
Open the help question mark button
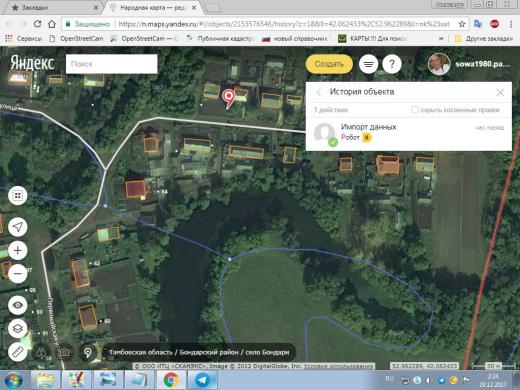[392, 64]
